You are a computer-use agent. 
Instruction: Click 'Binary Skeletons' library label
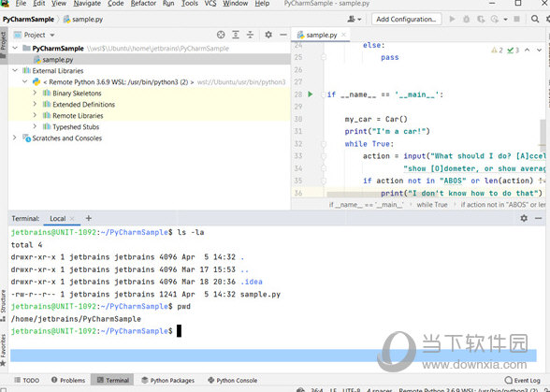[x=77, y=93]
